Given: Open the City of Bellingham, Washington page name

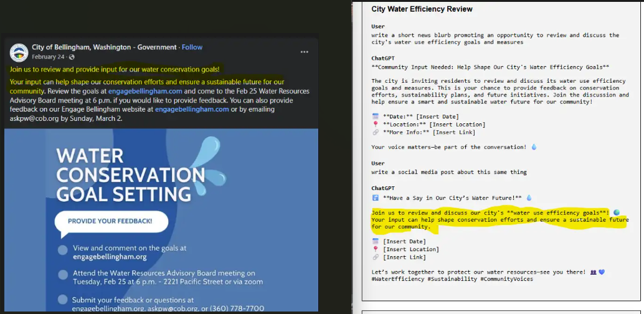Looking at the screenshot, I should [104, 47].
